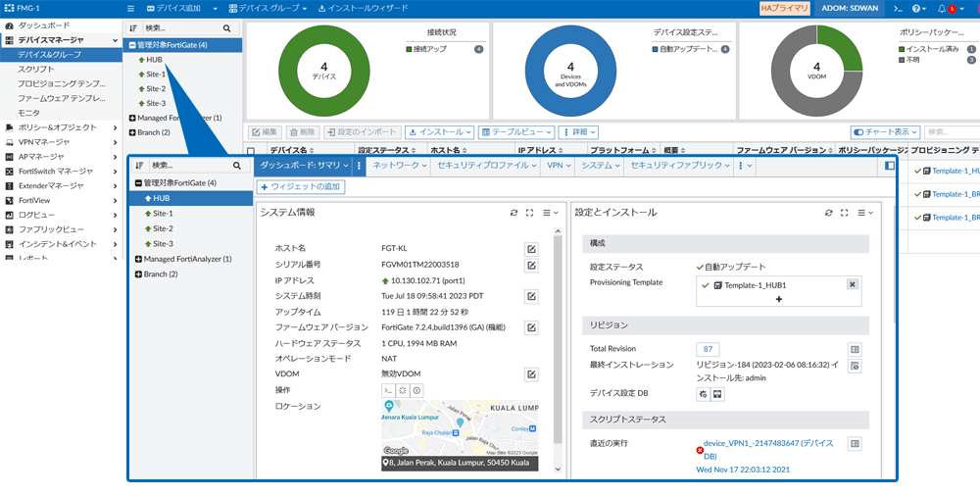Open the セキュリティファブリック tab
The width and height of the screenshot is (980, 497).
pyautogui.click(x=679, y=166)
